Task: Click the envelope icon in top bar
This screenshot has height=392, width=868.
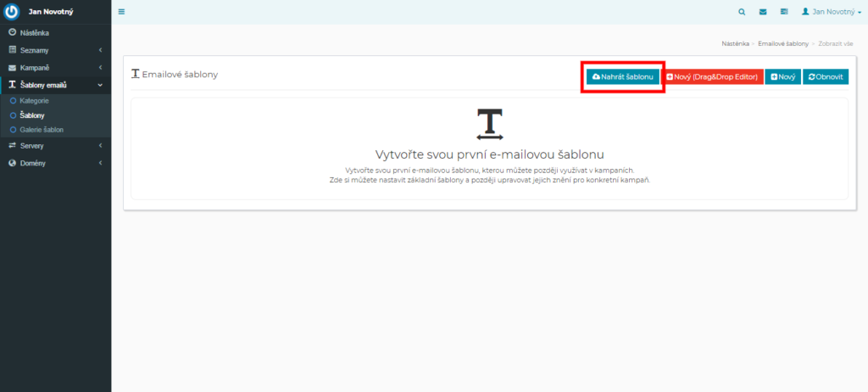Action: point(763,12)
